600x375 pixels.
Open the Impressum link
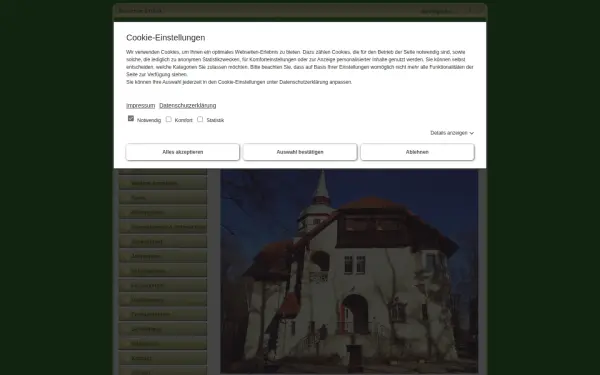(140, 105)
